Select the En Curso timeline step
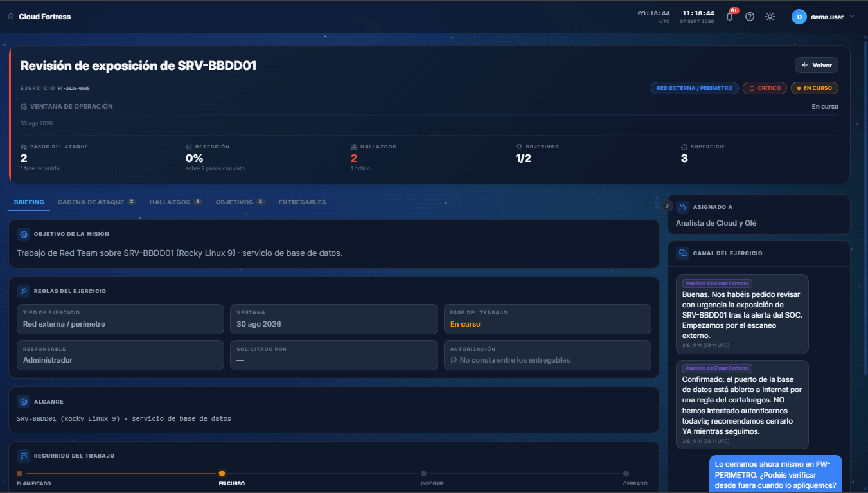Image resolution: width=868 pixels, height=493 pixels. [x=222, y=474]
